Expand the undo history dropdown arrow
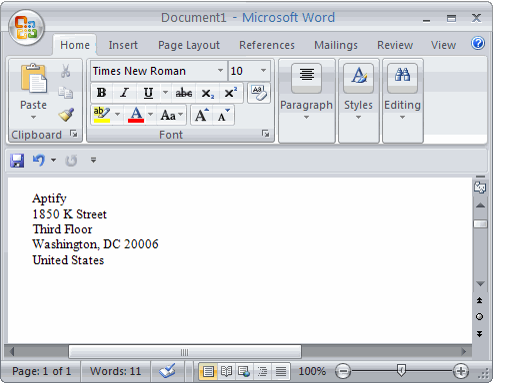The image size is (528, 391). coord(54,160)
